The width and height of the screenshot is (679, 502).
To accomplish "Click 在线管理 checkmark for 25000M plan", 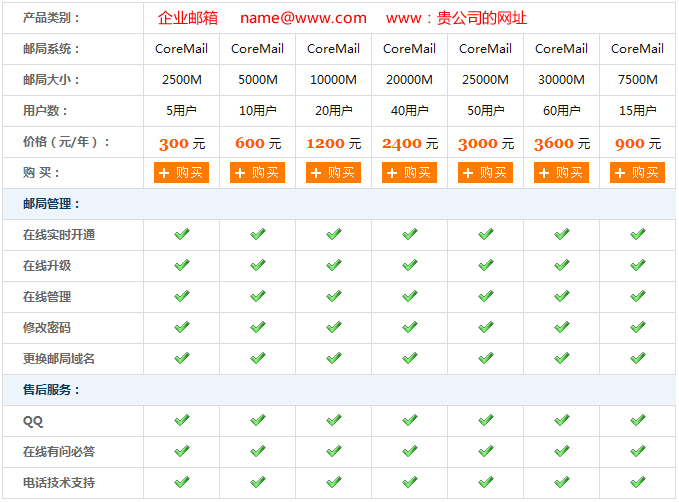I will click(x=486, y=296).
